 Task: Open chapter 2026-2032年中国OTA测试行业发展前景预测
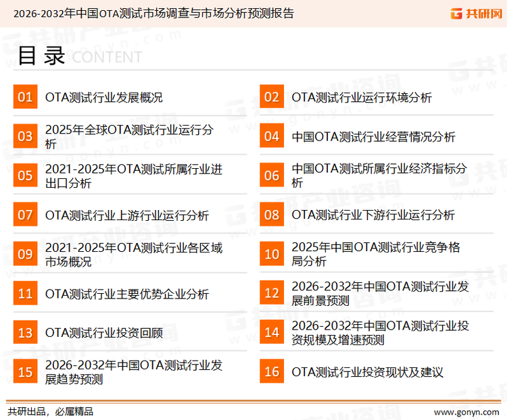(380, 293)
